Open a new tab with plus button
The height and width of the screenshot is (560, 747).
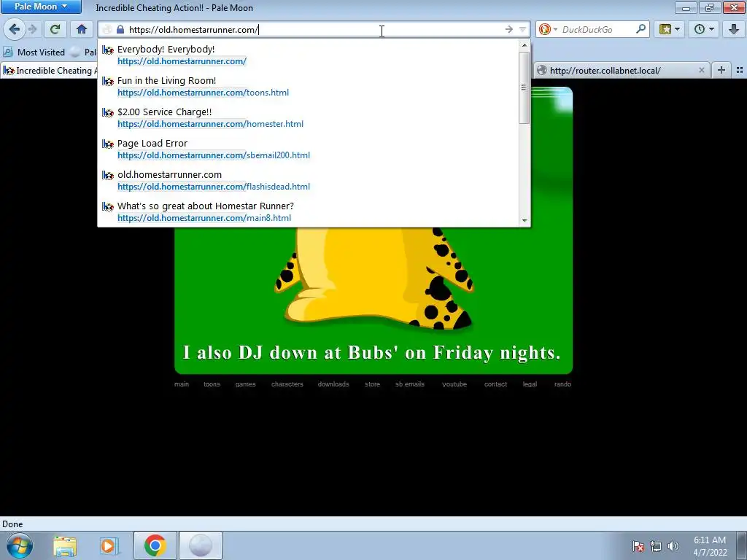pos(721,70)
